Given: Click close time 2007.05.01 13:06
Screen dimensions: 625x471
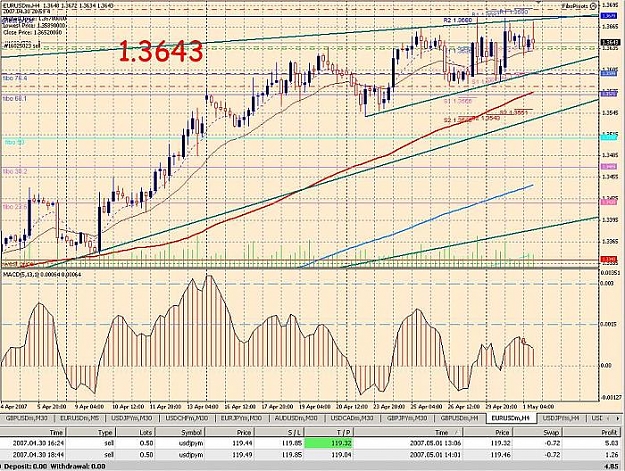Looking at the screenshot, I should [x=435, y=443].
